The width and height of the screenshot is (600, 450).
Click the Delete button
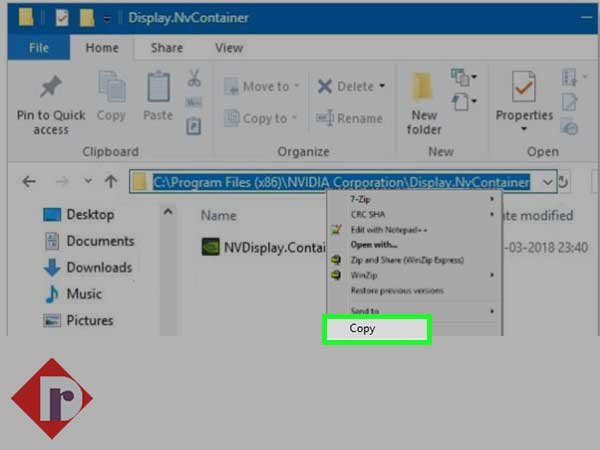tap(346, 86)
